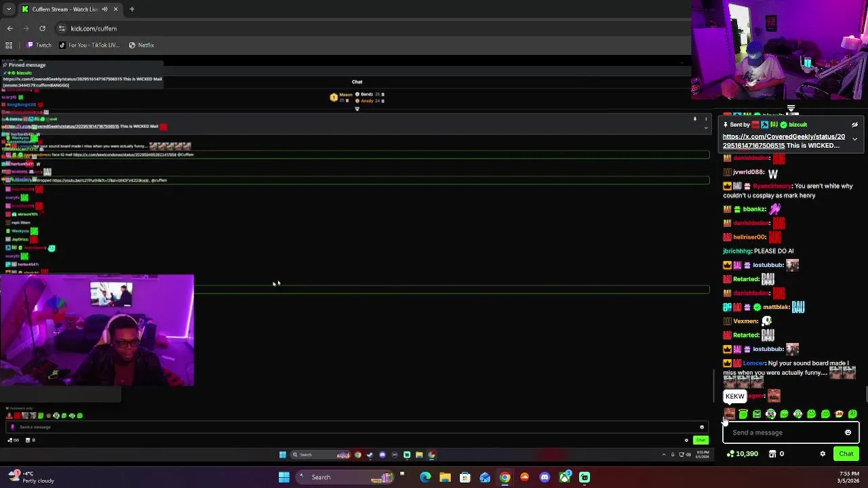View site information for kick.com
This screenshot has height=488, width=868.
pyautogui.click(x=62, y=28)
